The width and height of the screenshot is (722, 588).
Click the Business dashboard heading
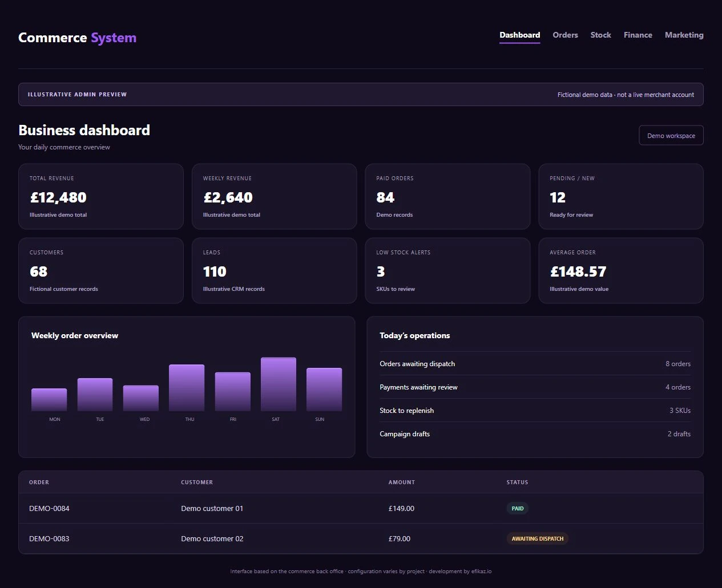(84, 130)
